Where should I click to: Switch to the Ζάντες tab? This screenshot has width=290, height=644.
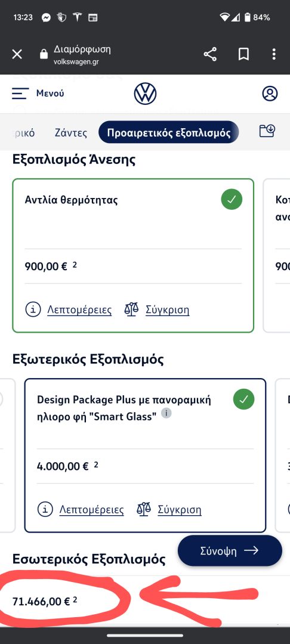click(x=71, y=132)
